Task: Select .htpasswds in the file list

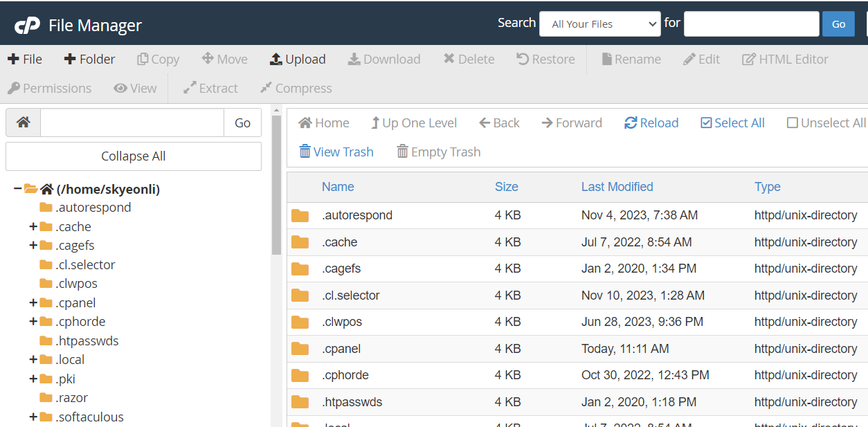Action: click(352, 402)
